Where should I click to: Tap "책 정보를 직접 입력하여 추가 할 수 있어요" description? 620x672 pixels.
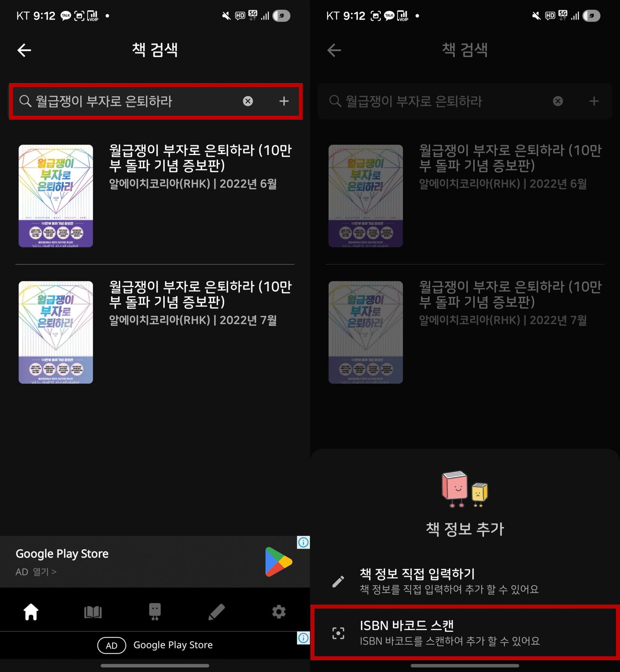[x=449, y=589]
